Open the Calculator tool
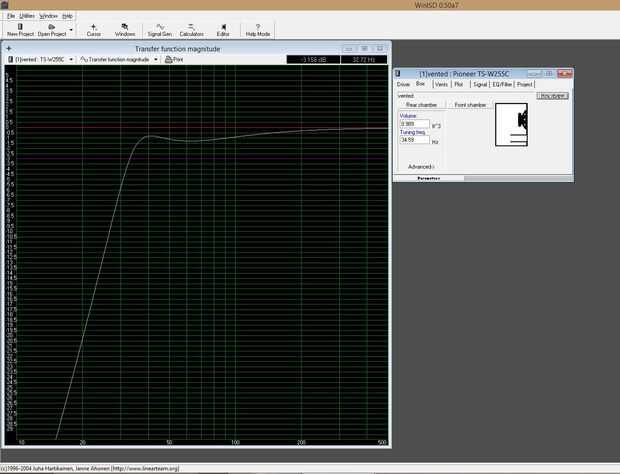The image size is (620, 474). click(191, 29)
